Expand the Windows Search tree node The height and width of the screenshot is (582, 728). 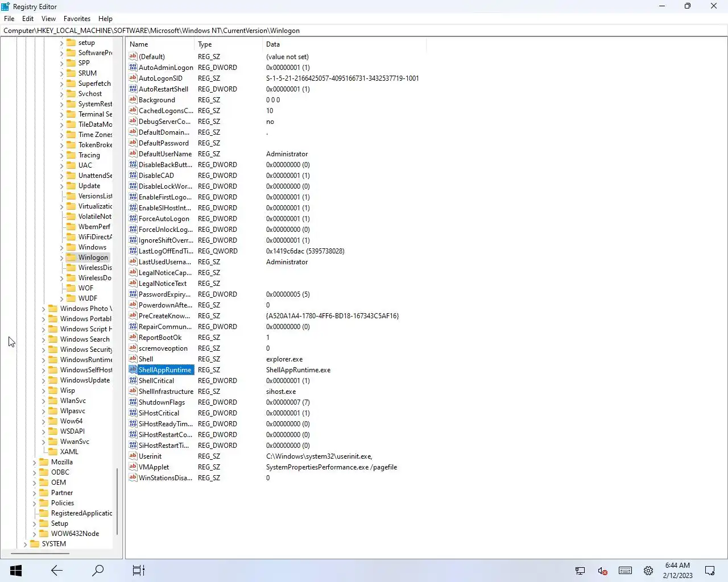coord(43,339)
